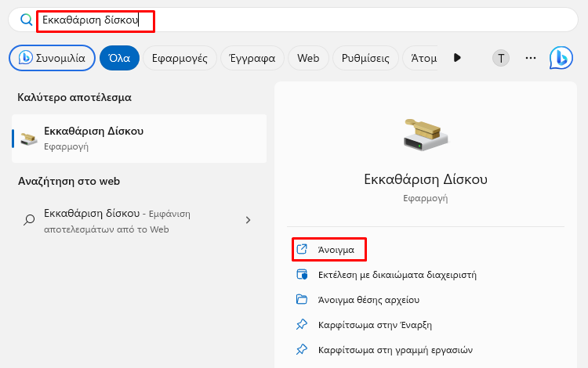Choose Άνοιγμα θέσης αρχείου
The height and width of the screenshot is (368, 588).
368,300
